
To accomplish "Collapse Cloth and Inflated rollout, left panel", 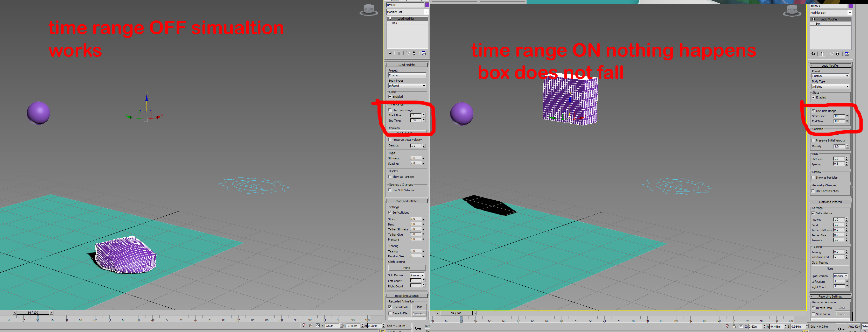I will [x=407, y=201].
